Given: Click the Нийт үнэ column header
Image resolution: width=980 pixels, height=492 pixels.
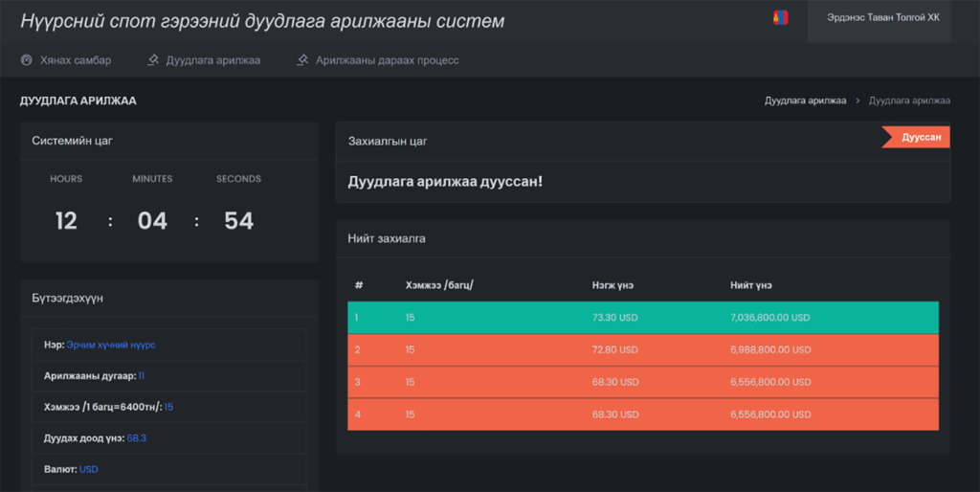Looking at the screenshot, I should (750, 285).
